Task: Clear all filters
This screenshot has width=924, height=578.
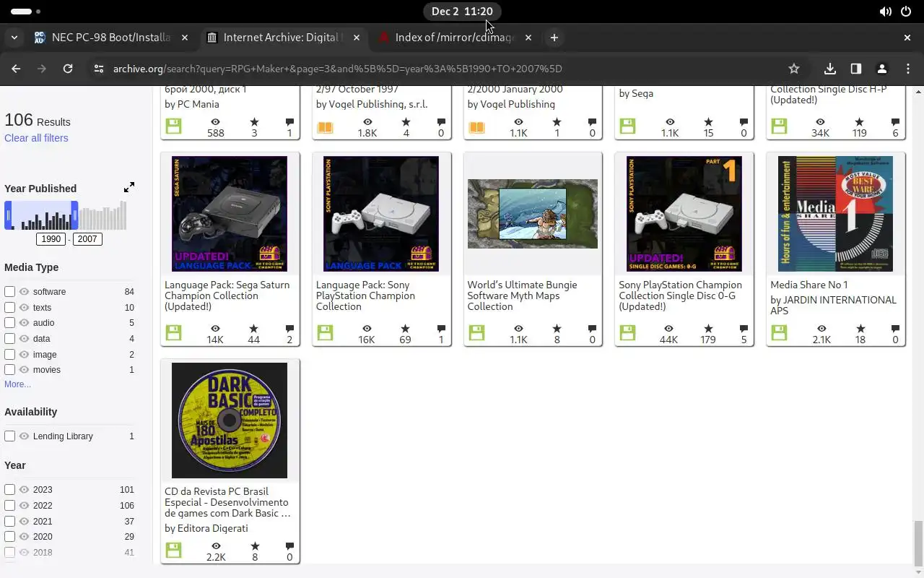Action: (x=36, y=138)
